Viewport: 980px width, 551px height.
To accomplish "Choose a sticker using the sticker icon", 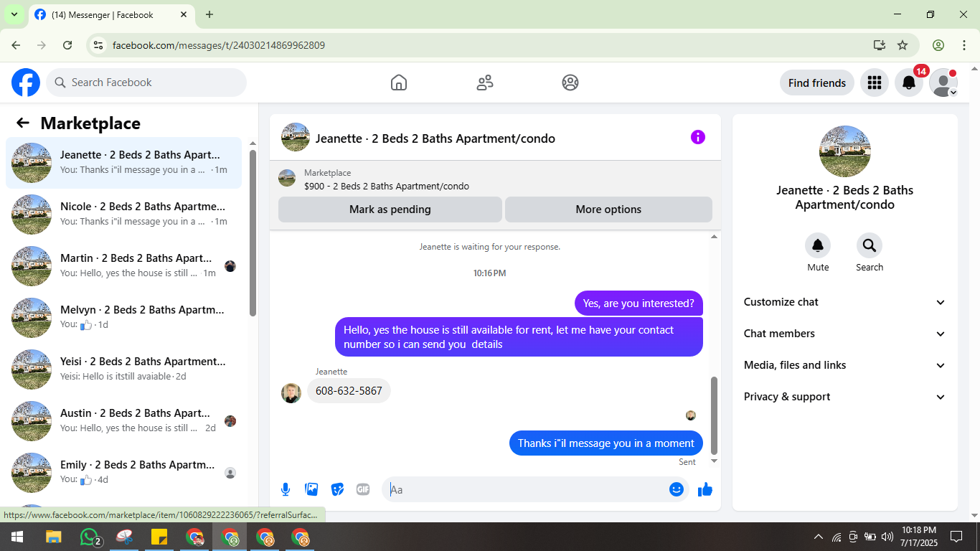I will 337,489.
